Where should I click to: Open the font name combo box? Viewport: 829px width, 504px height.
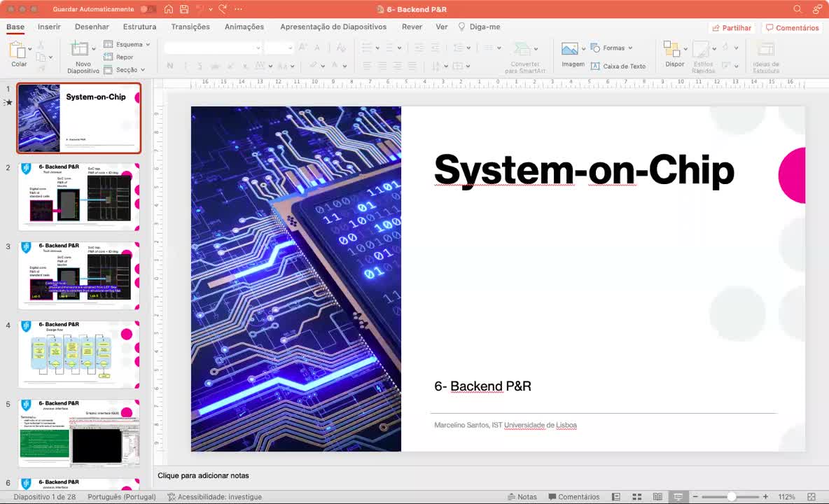click(213, 48)
